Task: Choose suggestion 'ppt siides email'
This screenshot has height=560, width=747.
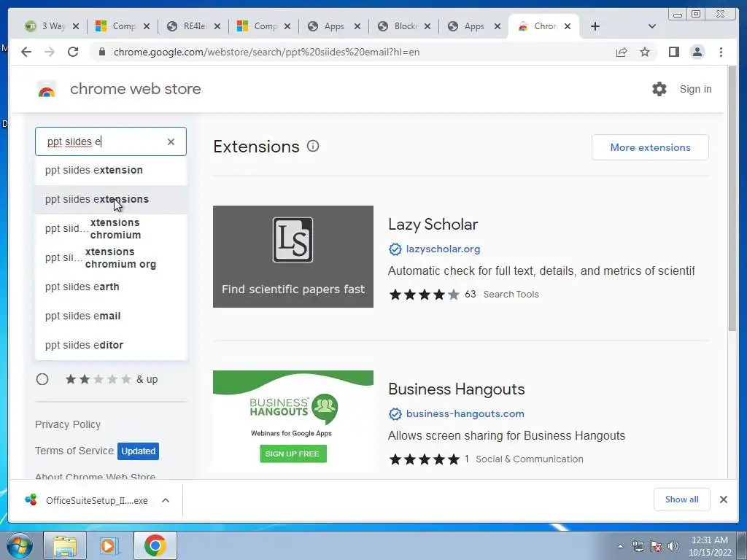Action: click(x=111, y=316)
